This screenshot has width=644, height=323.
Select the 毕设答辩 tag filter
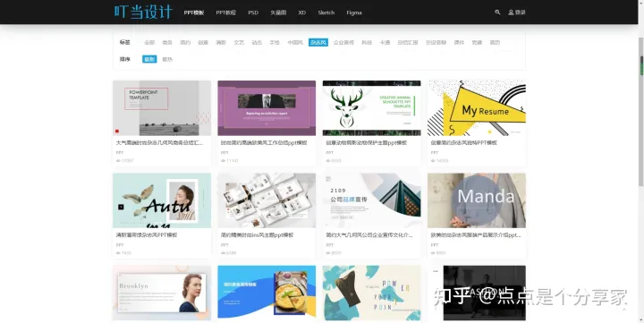pos(436,42)
